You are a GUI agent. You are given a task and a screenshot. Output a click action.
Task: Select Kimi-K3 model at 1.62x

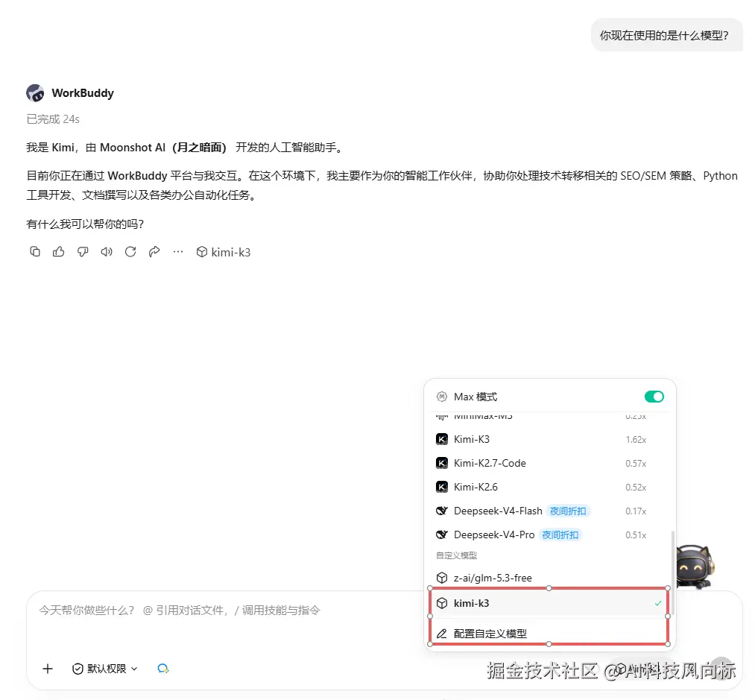[549, 439]
